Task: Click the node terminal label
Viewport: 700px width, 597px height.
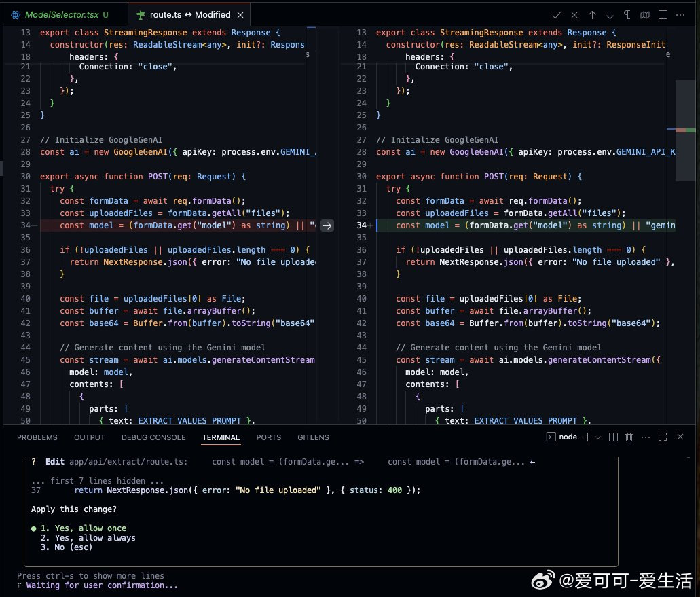Action: (568, 437)
